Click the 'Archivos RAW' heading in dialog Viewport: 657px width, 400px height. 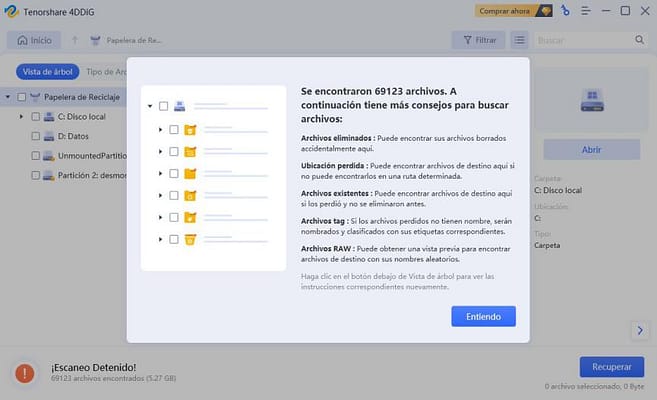pyautogui.click(x=328, y=248)
